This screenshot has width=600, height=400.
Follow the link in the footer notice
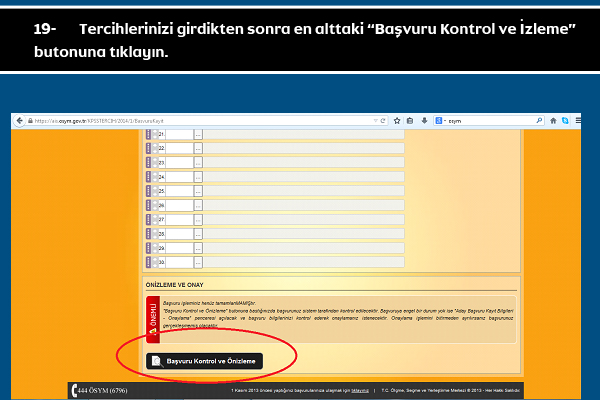(x=360, y=391)
